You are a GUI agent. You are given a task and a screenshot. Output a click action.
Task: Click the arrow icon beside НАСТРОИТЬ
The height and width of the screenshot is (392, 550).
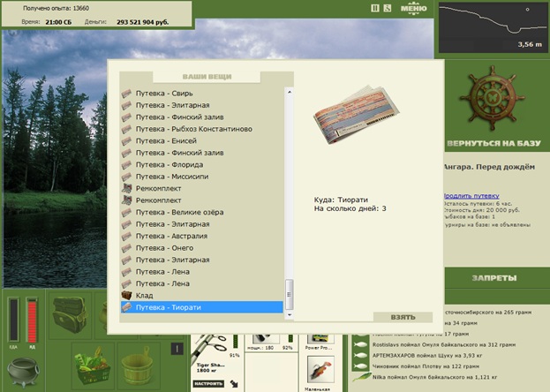pyautogui.click(x=234, y=383)
